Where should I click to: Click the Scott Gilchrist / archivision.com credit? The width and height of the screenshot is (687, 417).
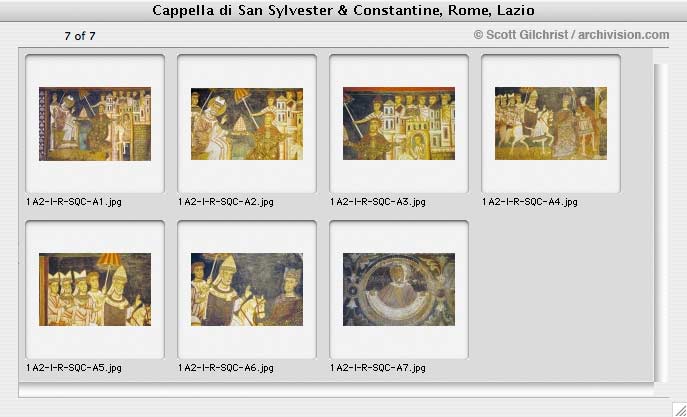pos(571,35)
